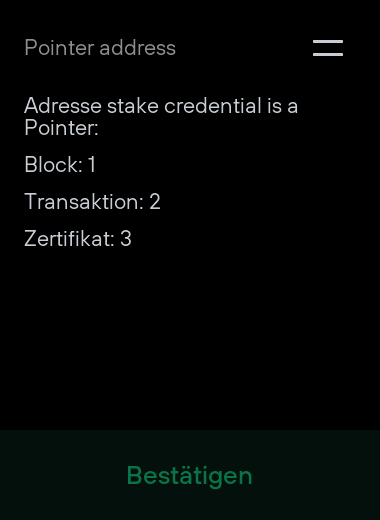The width and height of the screenshot is (380, 520).
Task: Click the "Adresse stake credential is a" text
Action: pyautogui.click(x=161, y=106)
